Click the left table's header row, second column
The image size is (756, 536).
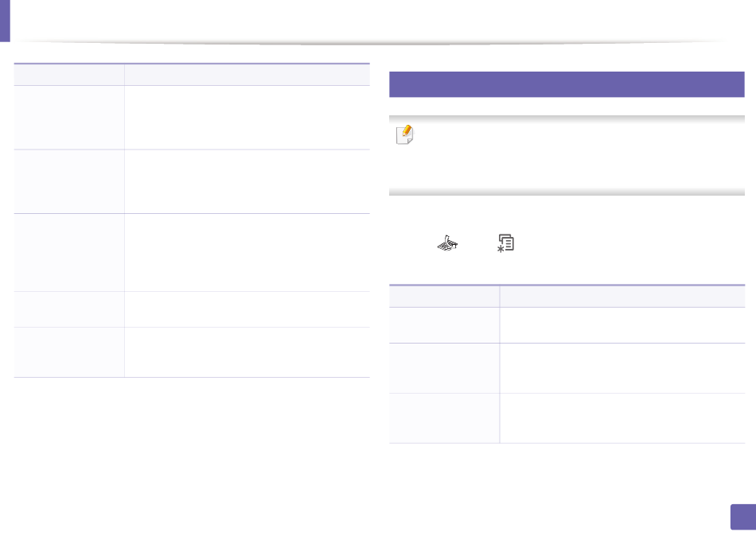(247, 75)
